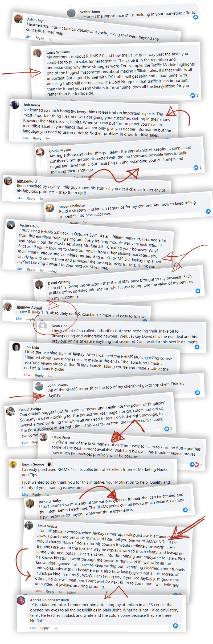This screenshot has height=644, width=213.
Task: Click the like reaction icon on Walter Jones' comment
Action: coord(196,17)
